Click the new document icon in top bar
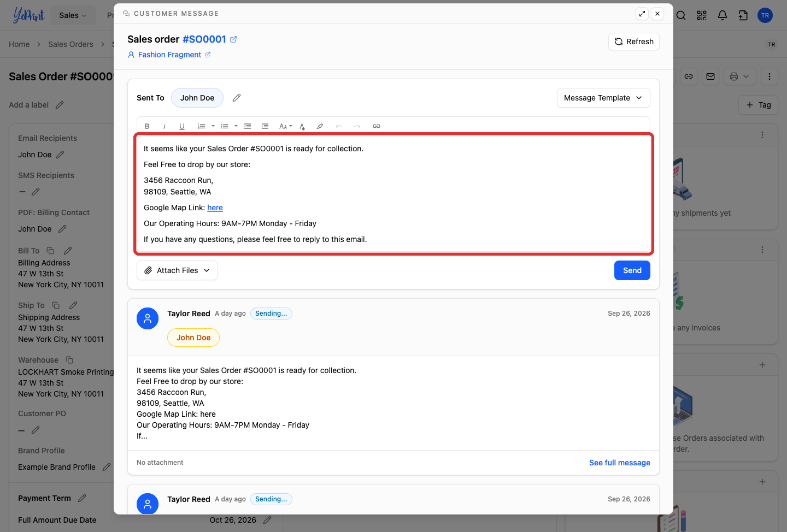The height and width of the screenshot is (532, 787). click(x=743, y=15)
